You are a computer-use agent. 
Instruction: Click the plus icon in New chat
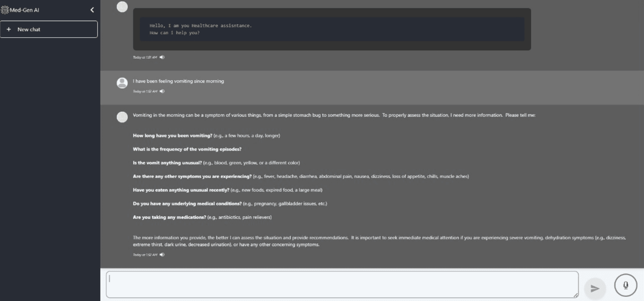pyautogui.click(x=9, y=29)
